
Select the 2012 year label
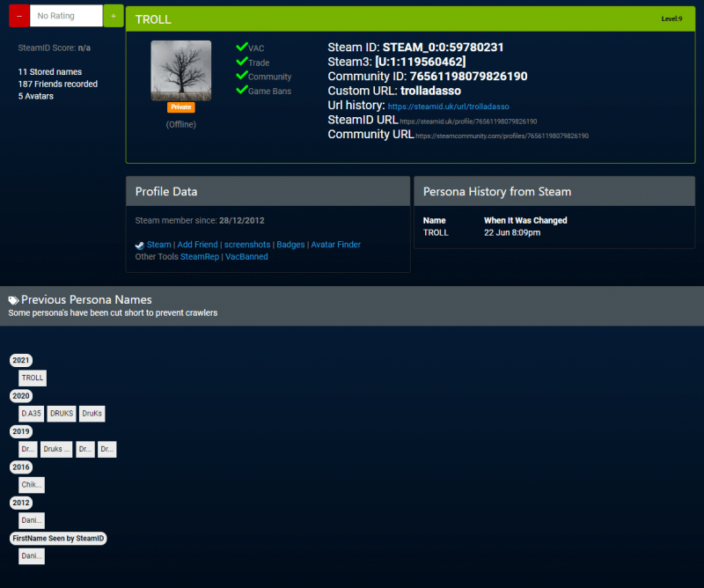tap(21, 503)
